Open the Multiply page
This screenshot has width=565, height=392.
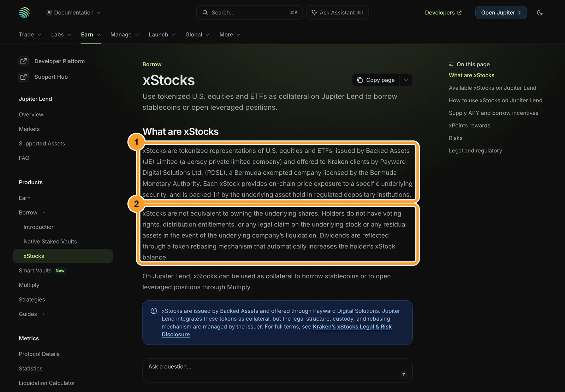pos(29,285)
